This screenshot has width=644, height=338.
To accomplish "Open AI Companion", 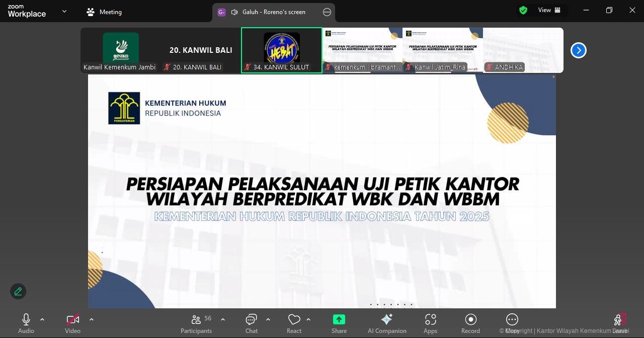I will click(x=387, y=323).
